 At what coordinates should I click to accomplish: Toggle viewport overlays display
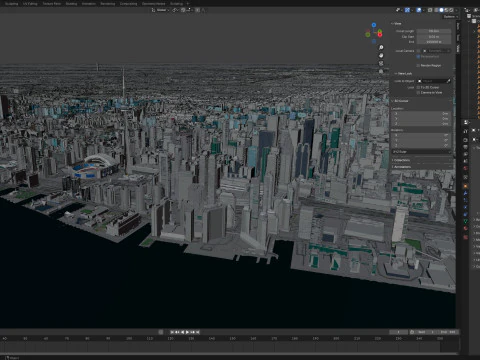419,10
